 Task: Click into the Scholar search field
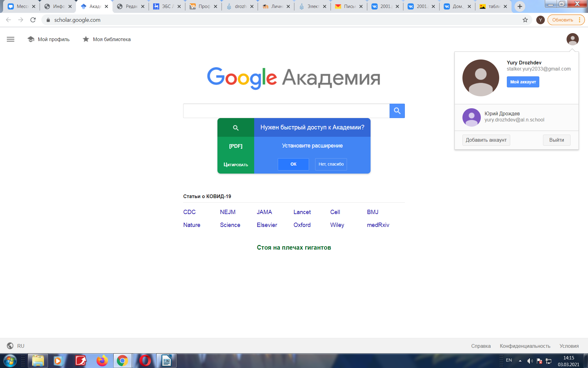coord(286,111)
